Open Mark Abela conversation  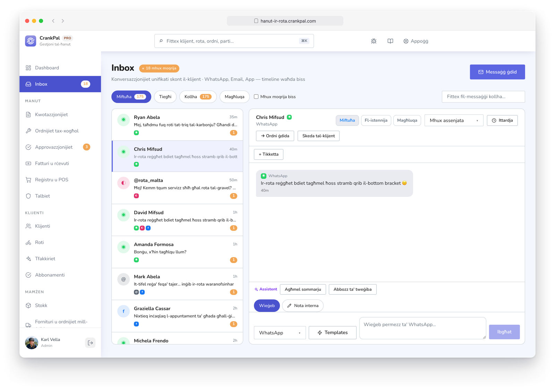click(x=177, y=284)
